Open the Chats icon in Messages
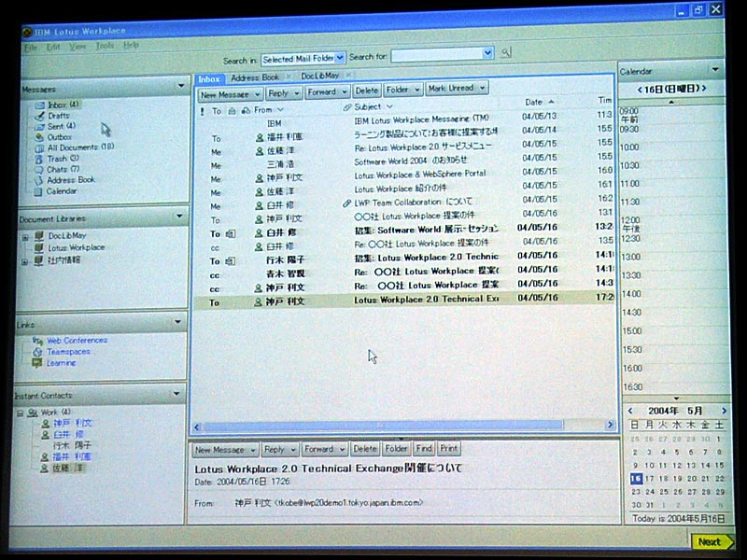The width and height of the screenshot is (747, 560). (x=38, y=170)
